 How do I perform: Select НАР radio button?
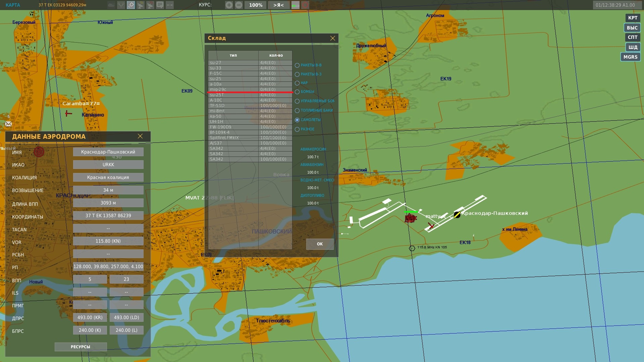click(297, 83)
